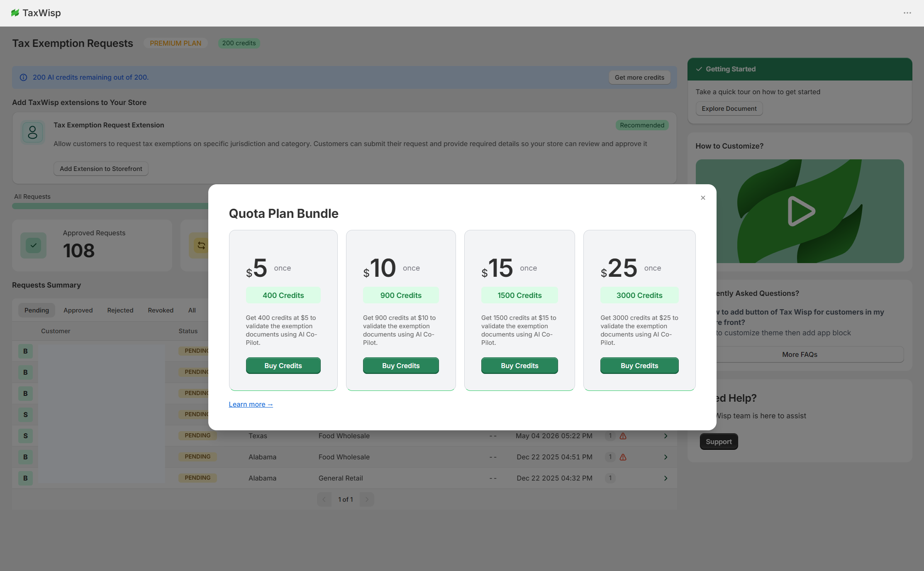The image size is (924, 571).
Task: Show the All requests tab
Action: click(192, 310)
